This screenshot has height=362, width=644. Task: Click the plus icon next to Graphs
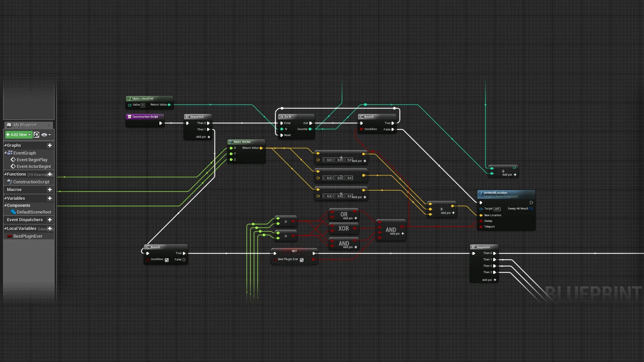click(x=50, y=145)
